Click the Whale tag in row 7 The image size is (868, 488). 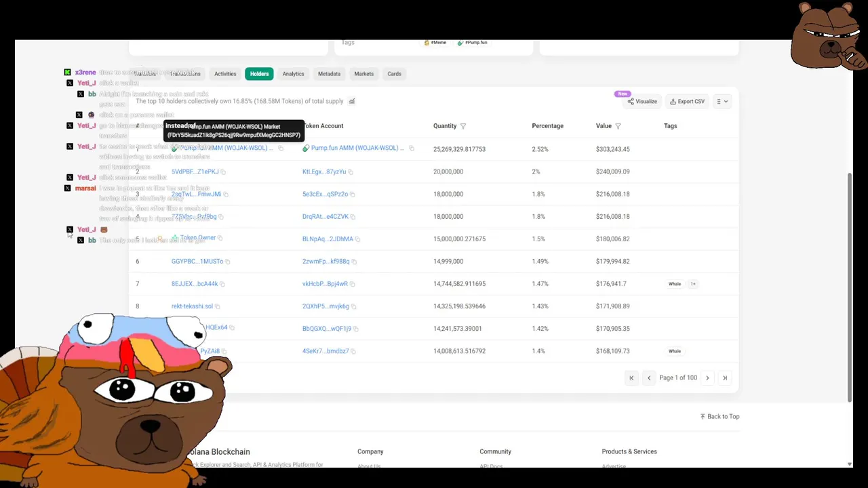(675, 284)
